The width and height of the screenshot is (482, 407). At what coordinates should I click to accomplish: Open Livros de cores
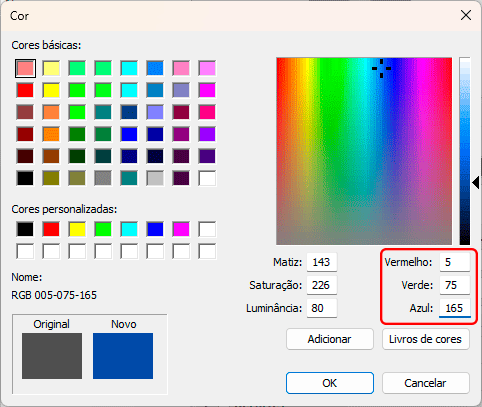[426, 339]
